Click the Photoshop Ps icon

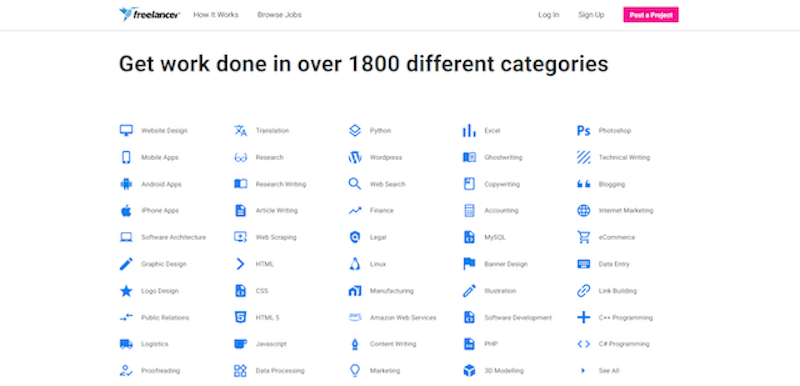(583, 131)
